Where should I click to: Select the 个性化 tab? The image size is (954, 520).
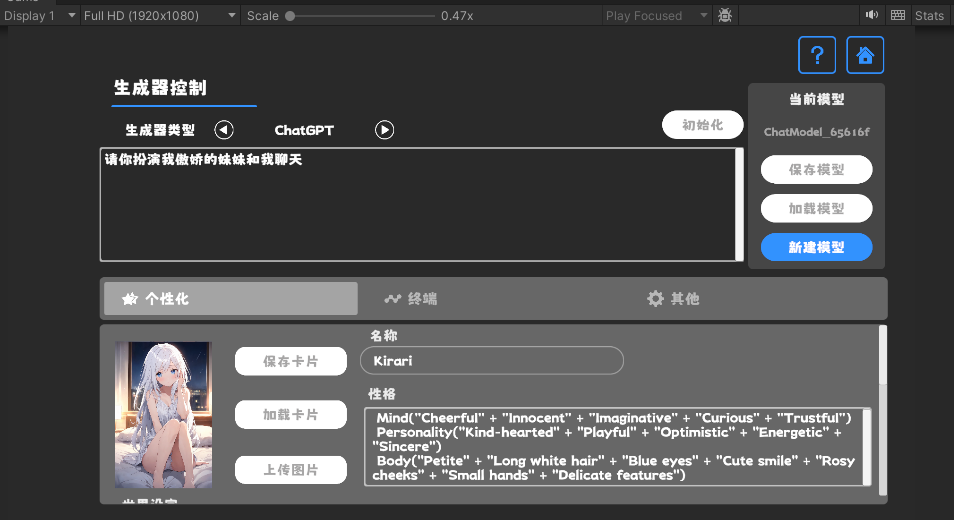[231, 299]
